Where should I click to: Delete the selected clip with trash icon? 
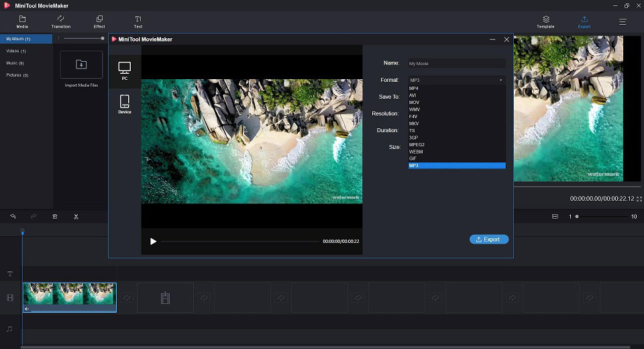pos(55,217)
